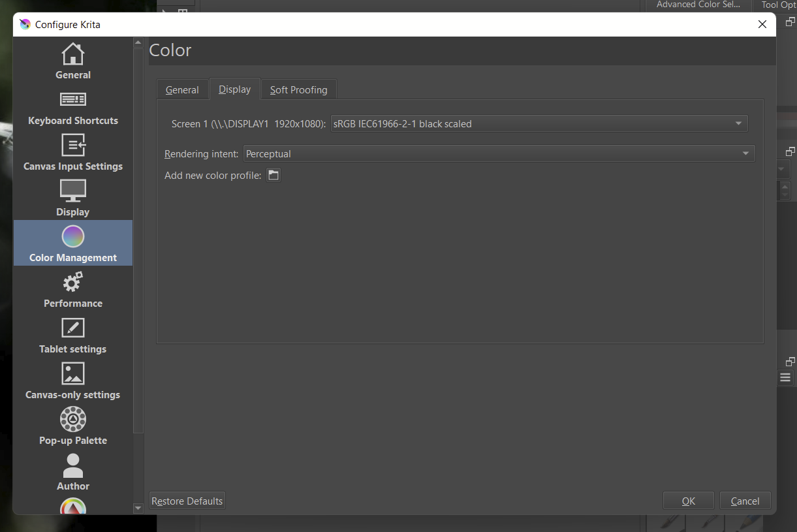Cancel the Configure Krita dialog

(745, 501)
